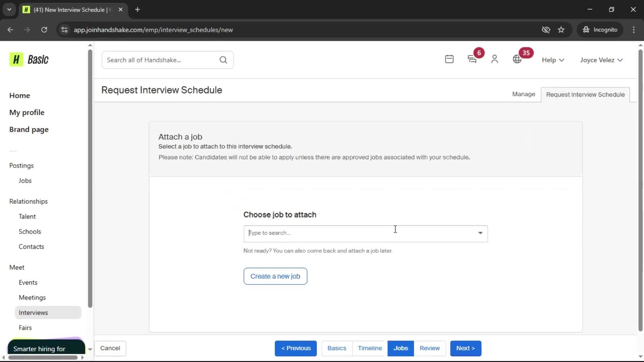The width and height of the screenshot is (644, 362).
Task: Click Create a new job button
Action: click(275, 276)
